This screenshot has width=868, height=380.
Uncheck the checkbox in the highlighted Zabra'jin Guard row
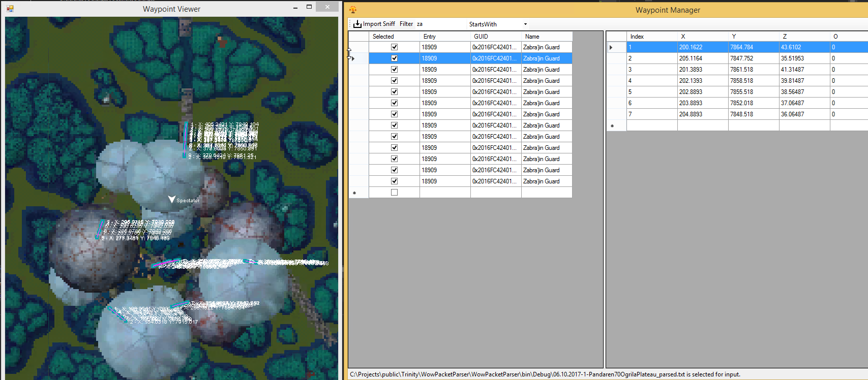(x=394, y=58)
